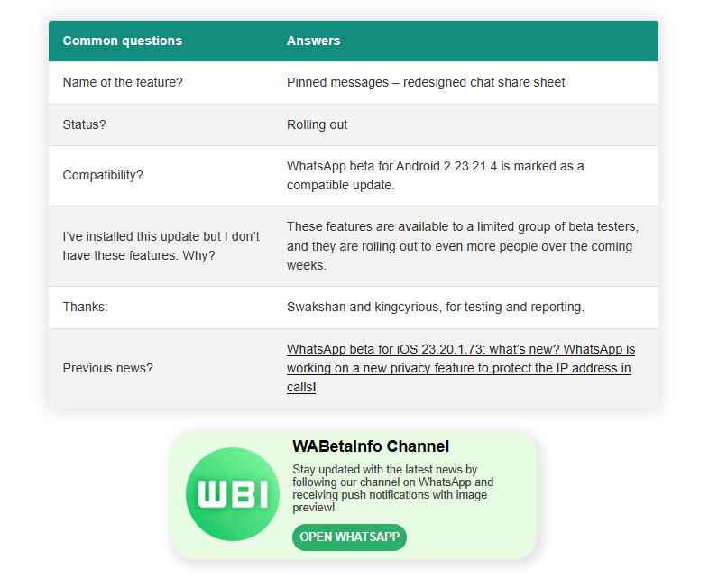Click the OPEN WHATSAPP button
The image size is (718, 588).
[349, 537]
